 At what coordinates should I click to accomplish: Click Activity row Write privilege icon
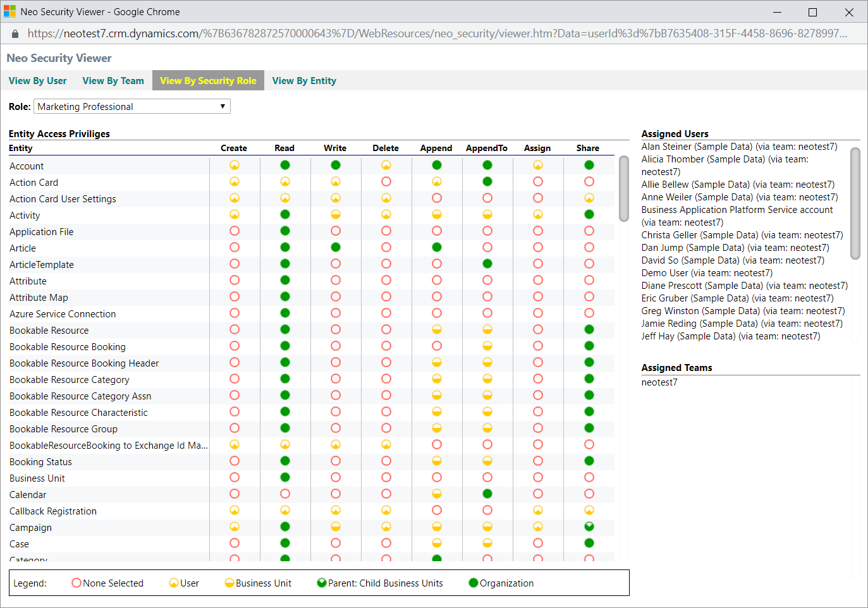coord(336,214)
